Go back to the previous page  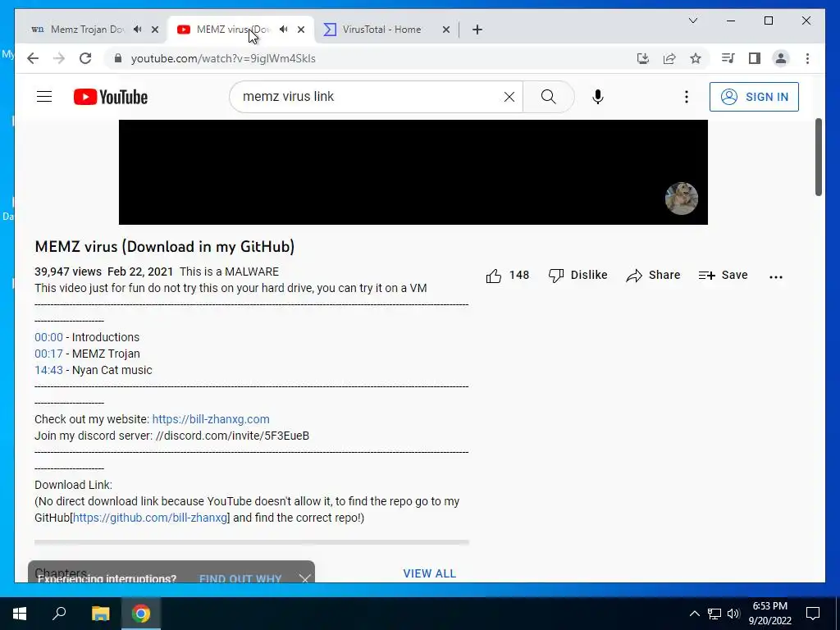click(33, 58)
